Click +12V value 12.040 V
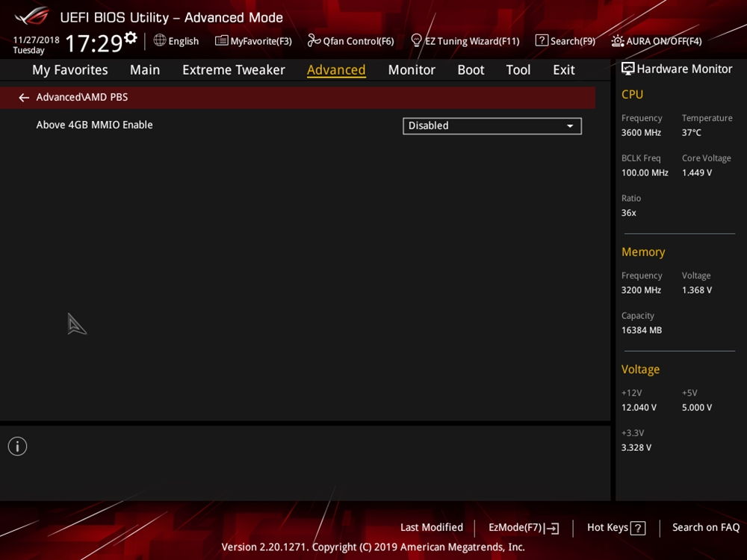This screenshot has width=747, height=560. pyautogui.click(x=639, y=408)
